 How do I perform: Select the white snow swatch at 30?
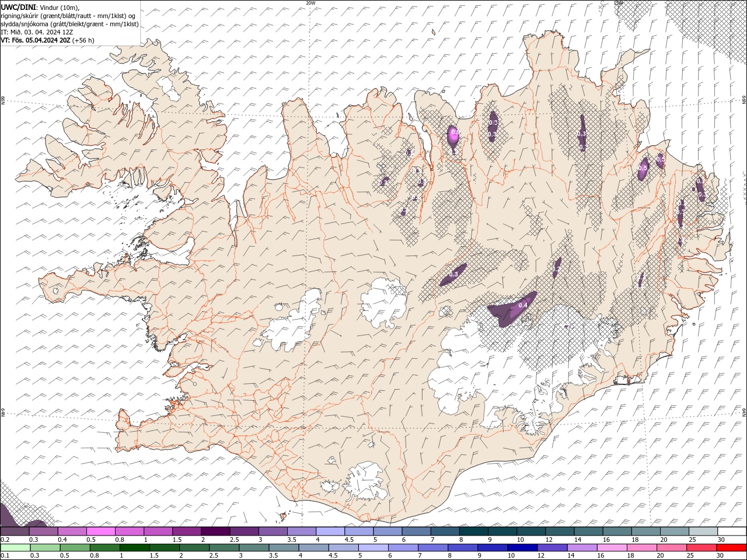pyautogui.click(x=732, y=531)
